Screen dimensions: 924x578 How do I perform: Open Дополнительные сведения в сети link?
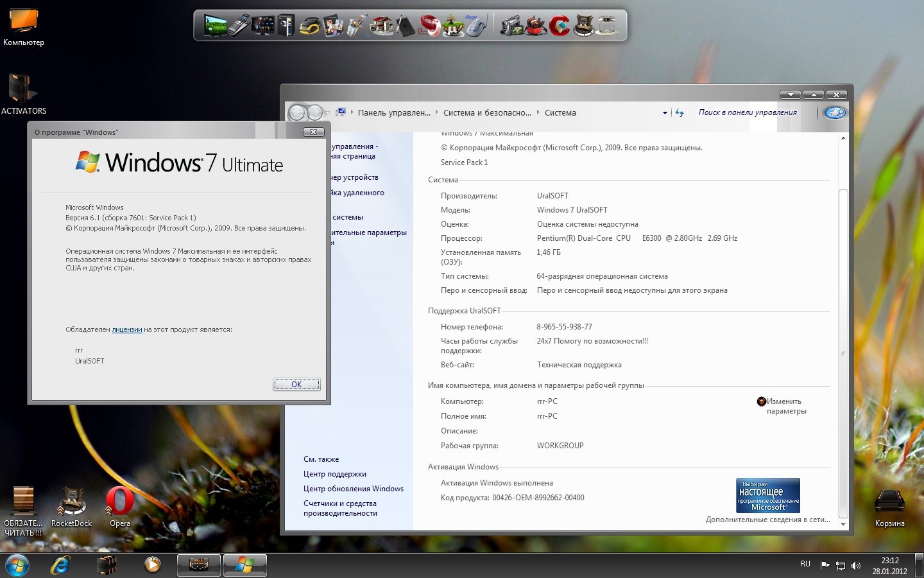coord(767,520)
